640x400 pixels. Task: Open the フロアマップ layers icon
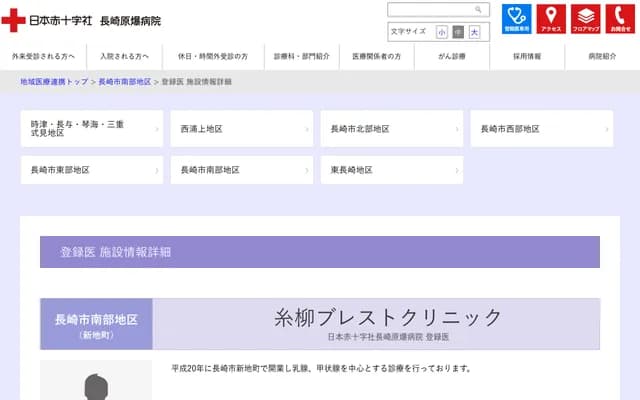(583, 17)
